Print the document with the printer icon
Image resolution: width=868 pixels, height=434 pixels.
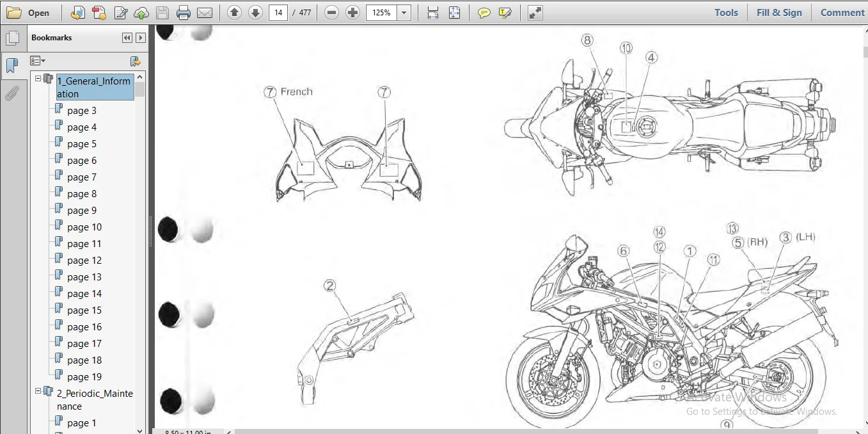pyautogui.click(x=184, y=13)
